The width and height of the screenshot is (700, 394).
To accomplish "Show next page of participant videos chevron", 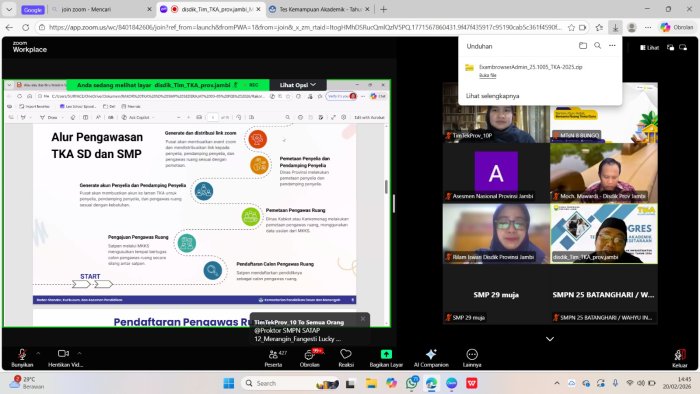I will pyautogui.click(x=550, y=339).
